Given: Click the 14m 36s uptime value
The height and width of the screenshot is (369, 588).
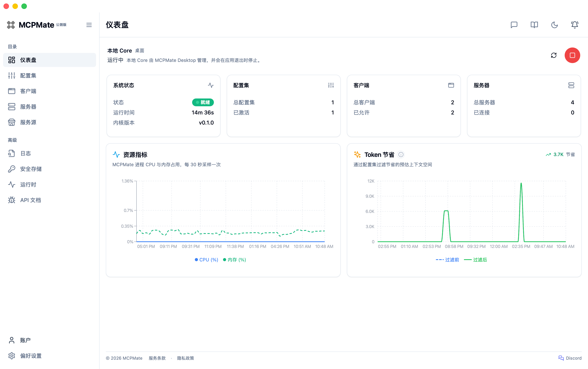Looking at the screenshot, I should [x=203, y=112].
